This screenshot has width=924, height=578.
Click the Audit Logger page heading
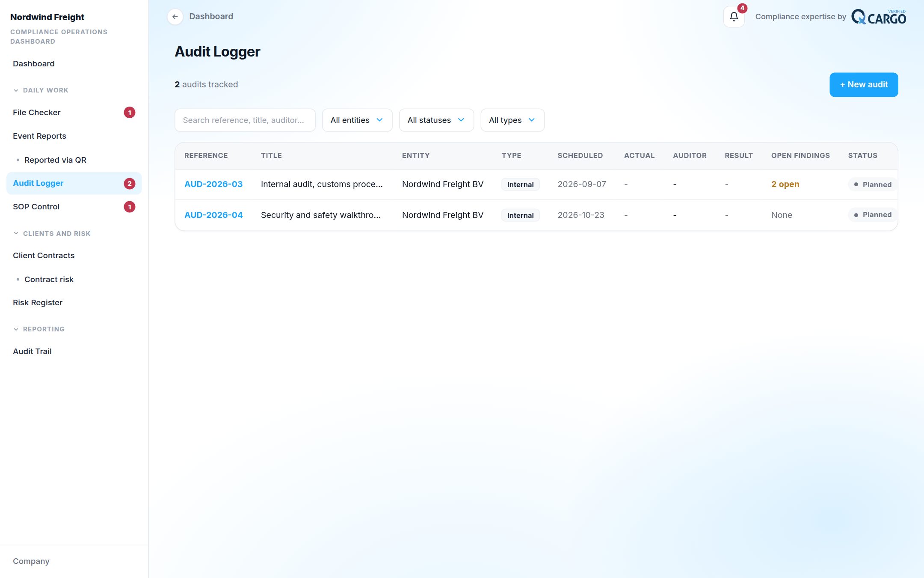click(217, 51)
